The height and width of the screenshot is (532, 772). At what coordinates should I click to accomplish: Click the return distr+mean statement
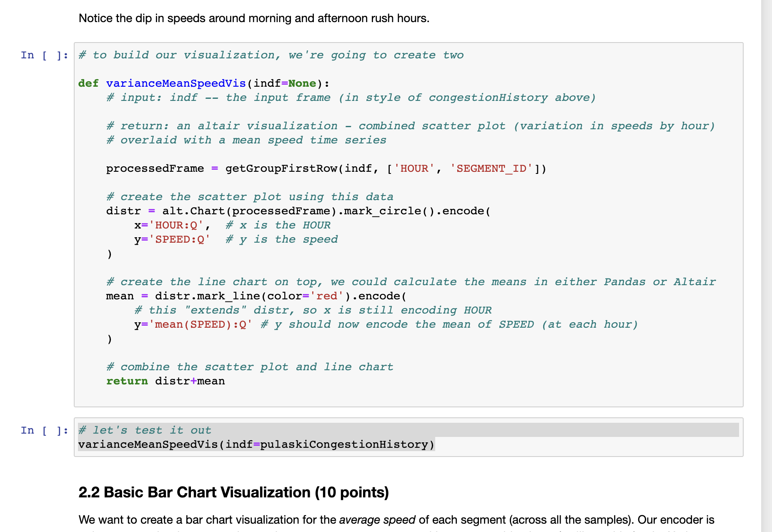[x=165, y=381]
